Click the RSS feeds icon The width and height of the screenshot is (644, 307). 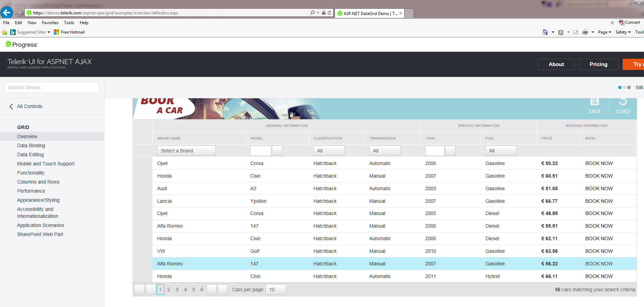[x=561, y=32]
